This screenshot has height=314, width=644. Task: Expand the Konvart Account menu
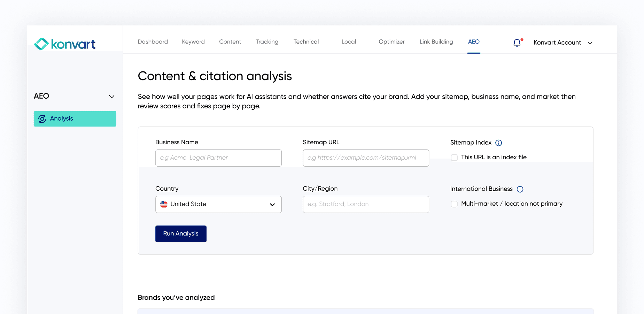[563, 43]
